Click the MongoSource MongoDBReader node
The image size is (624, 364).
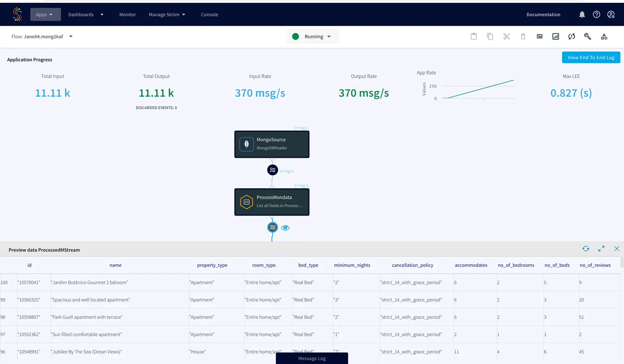click(272, 144)
